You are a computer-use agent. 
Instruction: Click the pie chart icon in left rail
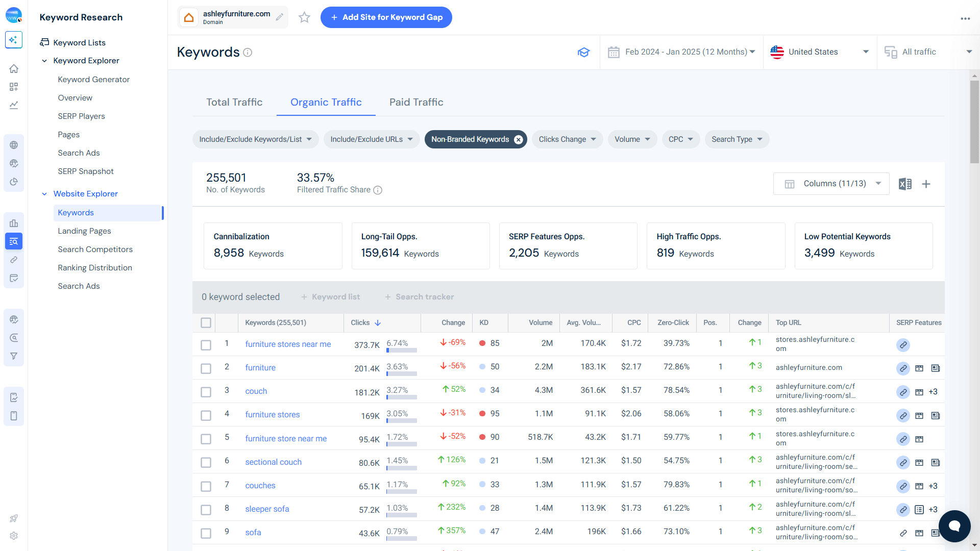[14, 182]
